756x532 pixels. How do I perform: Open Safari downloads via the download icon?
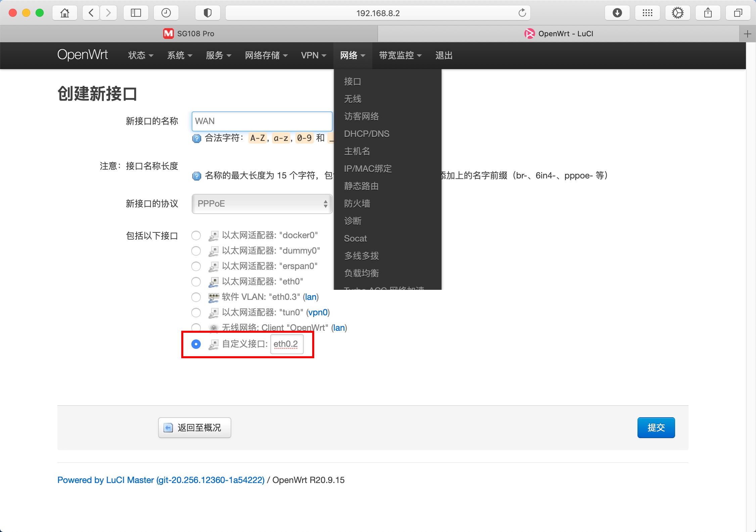point(617,13)
